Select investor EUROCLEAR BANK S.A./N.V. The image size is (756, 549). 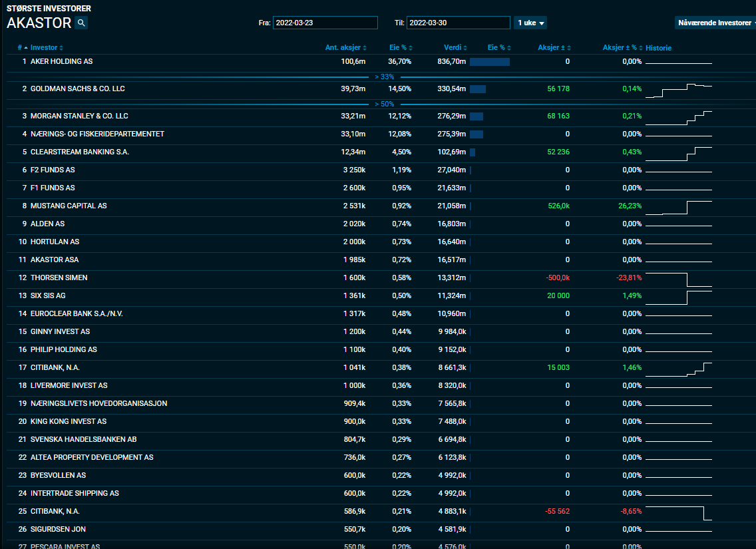pos(77,313)
